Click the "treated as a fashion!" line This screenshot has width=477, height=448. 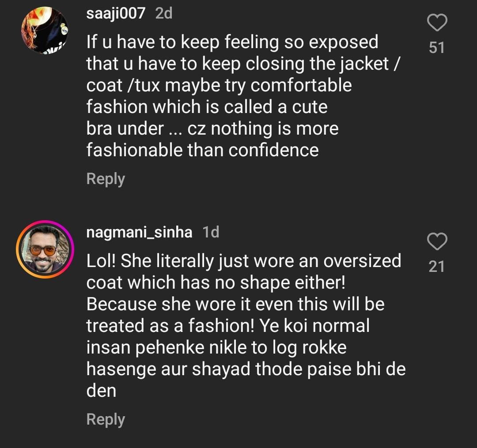click(x=227, y=326)
